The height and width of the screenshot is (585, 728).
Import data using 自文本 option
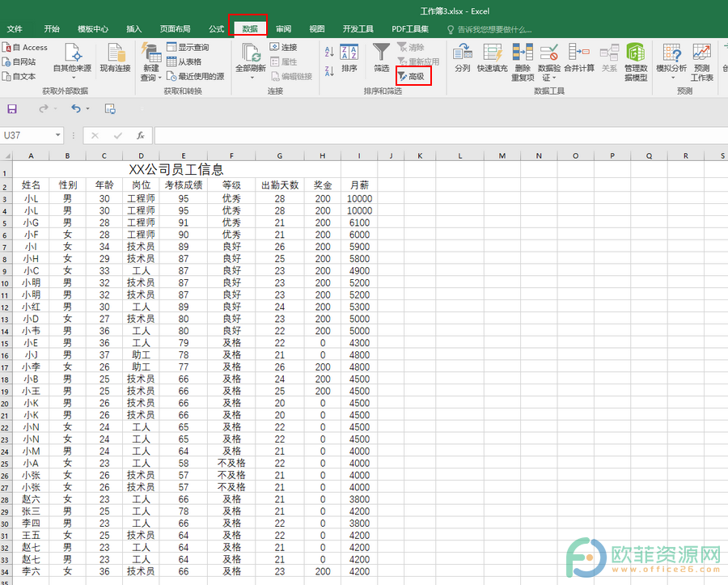(x=19, y=76)
